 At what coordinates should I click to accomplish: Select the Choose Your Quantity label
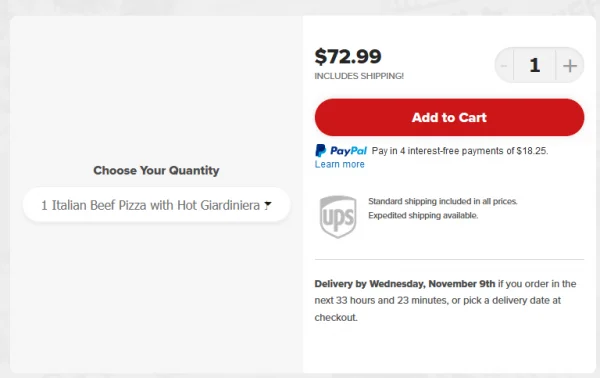pyautogui.click(x=156, y=170)
